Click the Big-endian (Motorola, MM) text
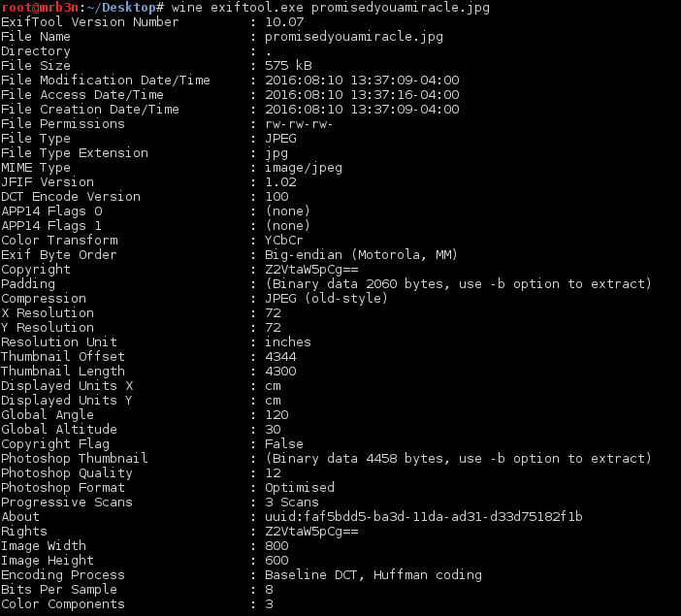This screenshot has height=616, width=681. coord(361,254)
